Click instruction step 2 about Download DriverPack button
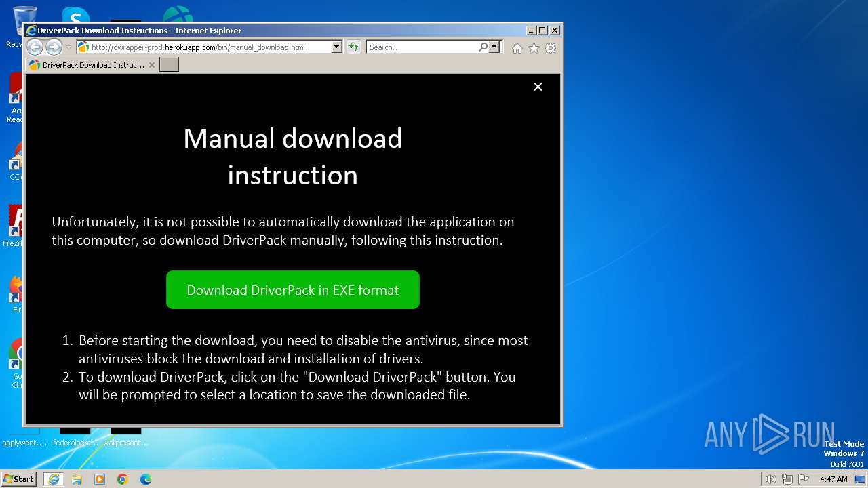Image resolution: width=868 pixels, height=488 pixels. [297, 386]
